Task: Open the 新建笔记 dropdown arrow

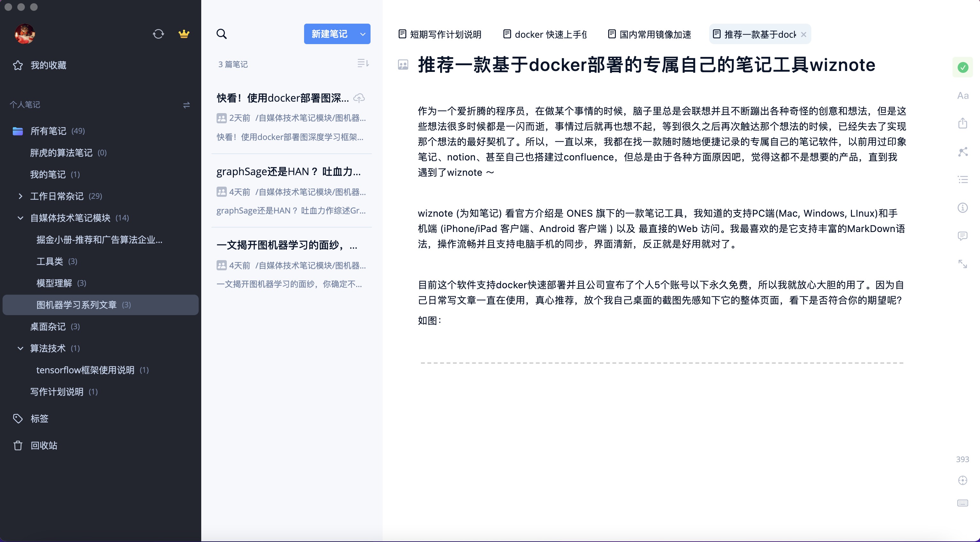Action: point(363,34)
